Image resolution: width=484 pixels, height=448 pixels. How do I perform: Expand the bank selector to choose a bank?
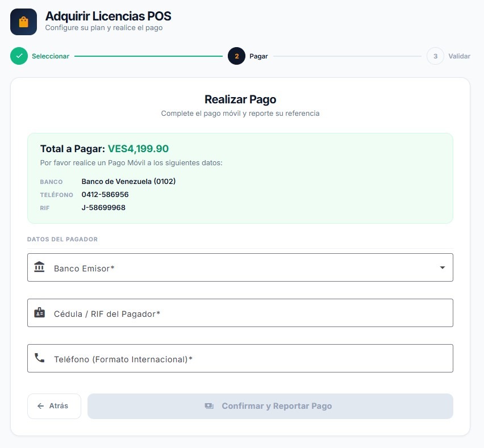click(240, 267)
